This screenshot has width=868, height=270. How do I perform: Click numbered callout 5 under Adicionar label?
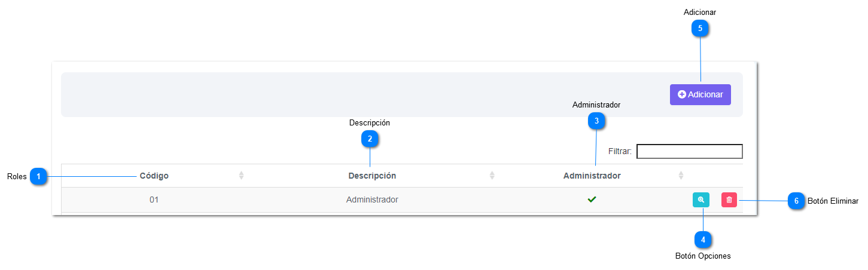[700, 28]
